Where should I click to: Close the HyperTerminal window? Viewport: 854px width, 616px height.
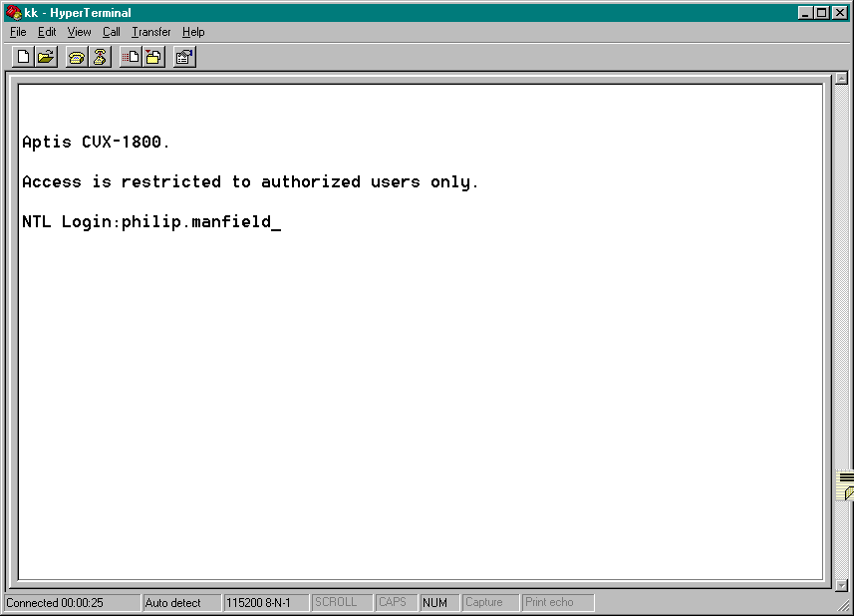[x=840, y=13]
